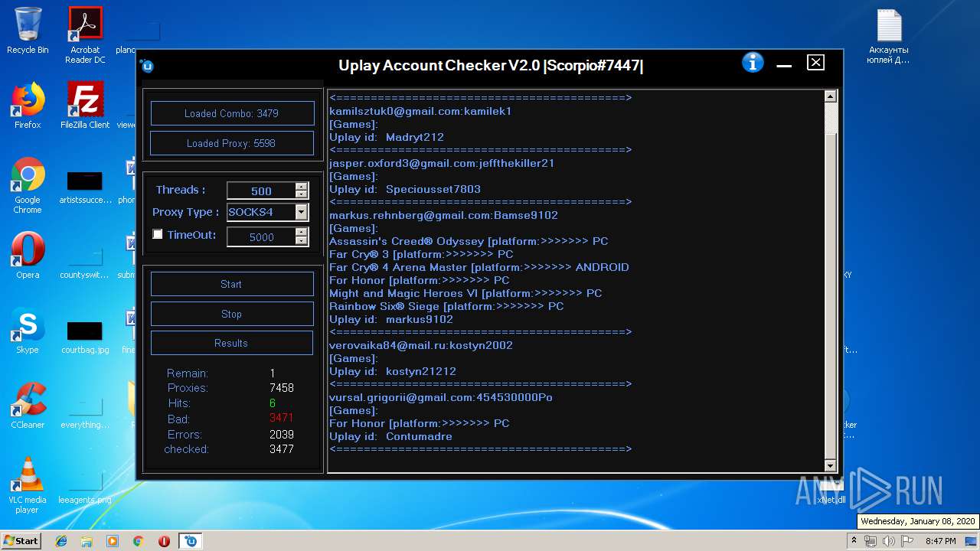
Task: Click the results scrollbar down arrow
Action: coord(830,465)
